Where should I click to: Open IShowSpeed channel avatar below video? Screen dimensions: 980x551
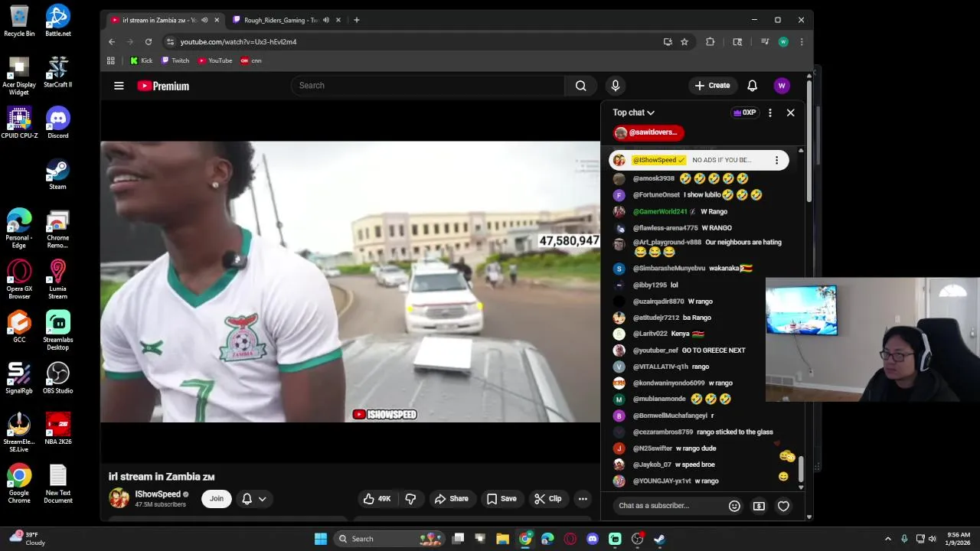119,499
